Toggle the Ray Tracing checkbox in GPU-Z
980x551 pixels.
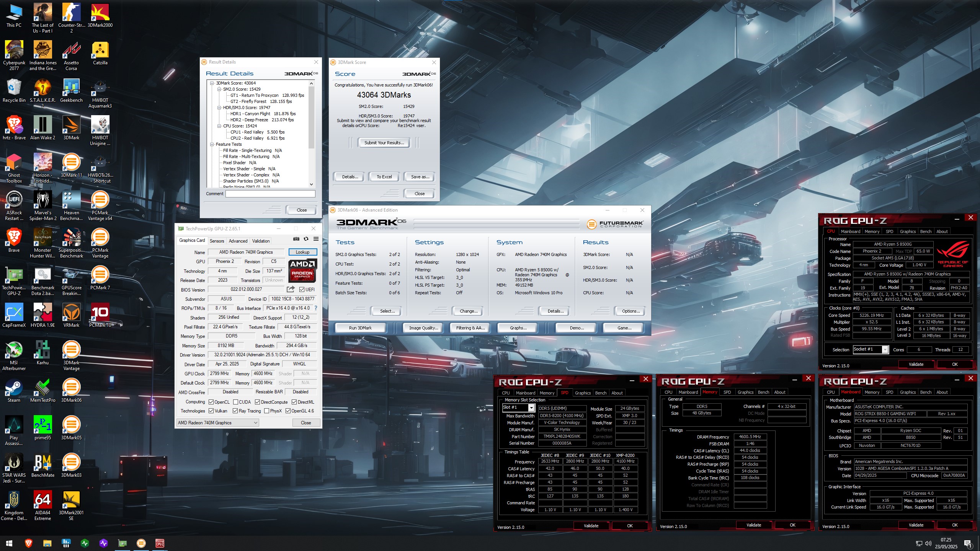[235, 411]
